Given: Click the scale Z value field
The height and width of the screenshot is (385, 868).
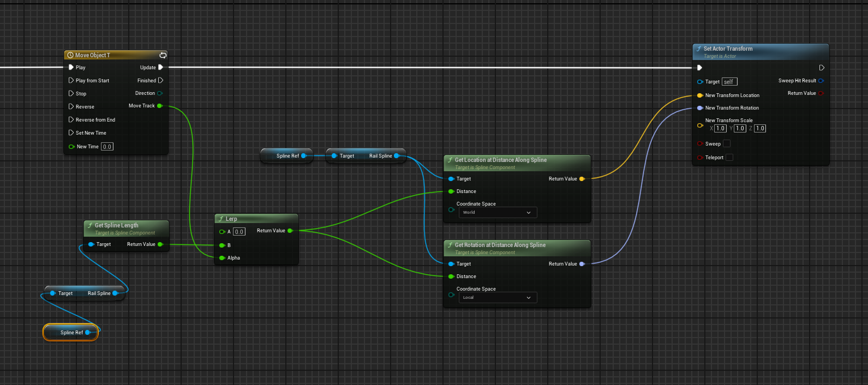Looking at the screenshot, I should tap(760, 129).
